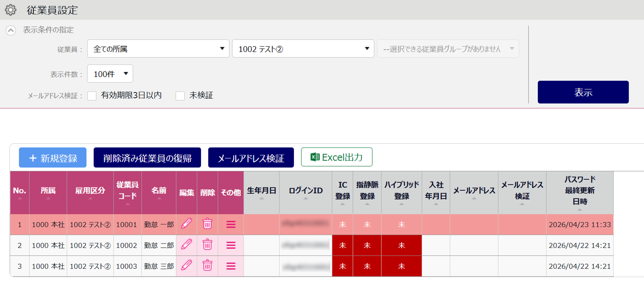Collapse the 表示条件の指定 section
644x282 pixels.
11,30
